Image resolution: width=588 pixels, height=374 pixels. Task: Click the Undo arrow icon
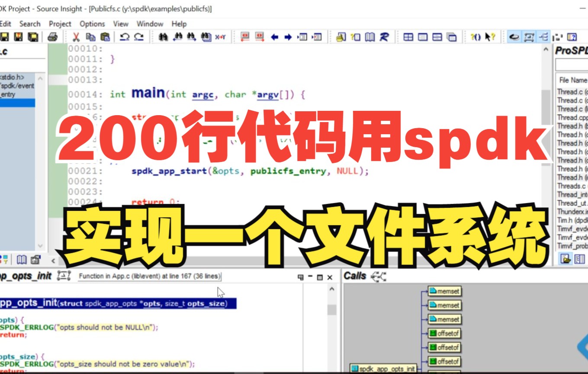click(x=125, y=37)
